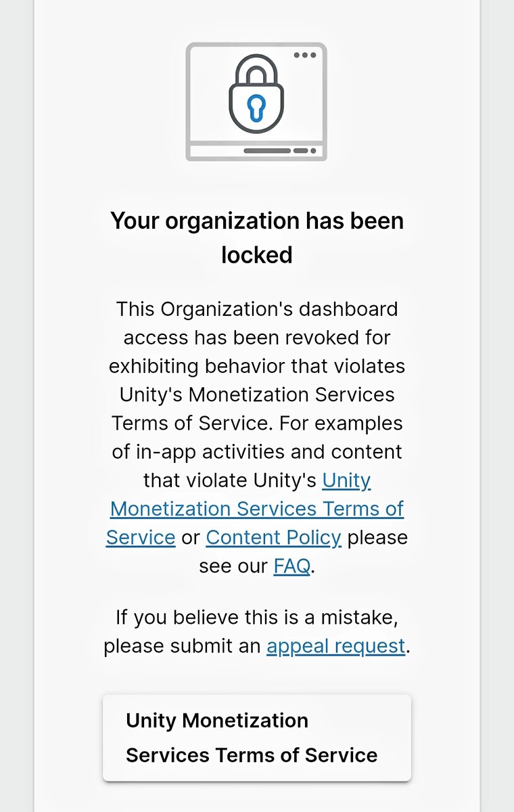Screen dimensions: 514x812
Task: Click the "Terms of Service. For examples" line
Action: 257,424
